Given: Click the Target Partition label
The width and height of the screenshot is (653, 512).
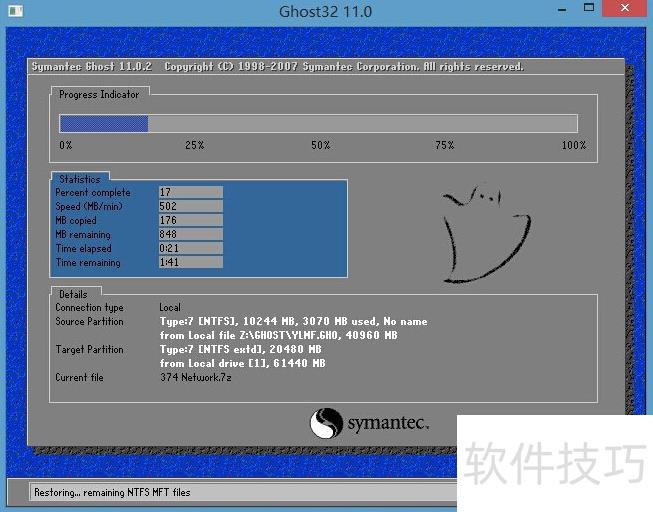Looking at the screenshot, I should [x=89, y=349].
